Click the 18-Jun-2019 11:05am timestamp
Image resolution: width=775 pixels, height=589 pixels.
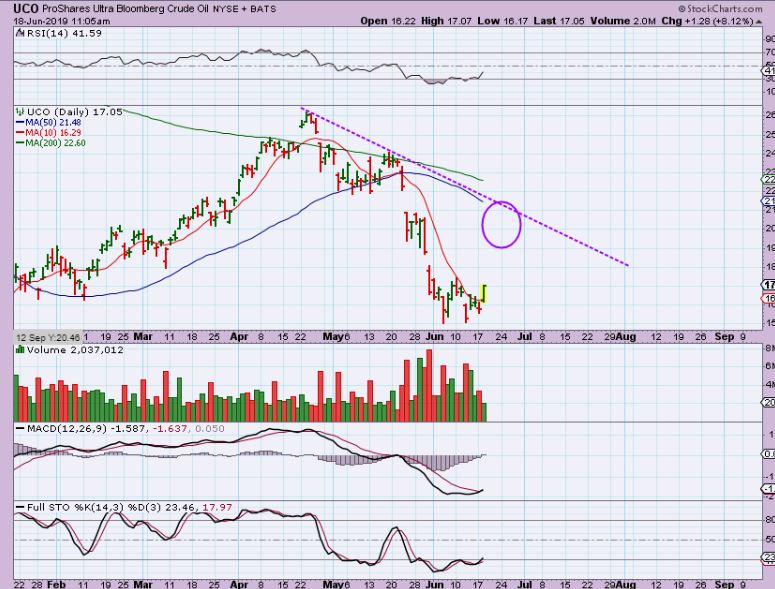click(x=62, y=21)
